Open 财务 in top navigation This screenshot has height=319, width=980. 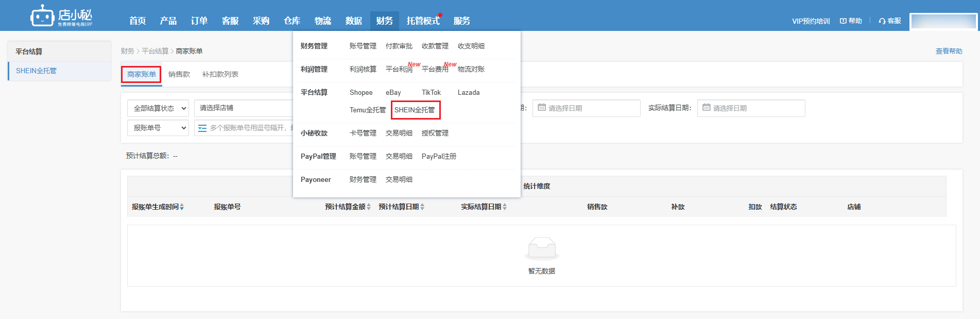pyautogui.click(x=385, y=21)
